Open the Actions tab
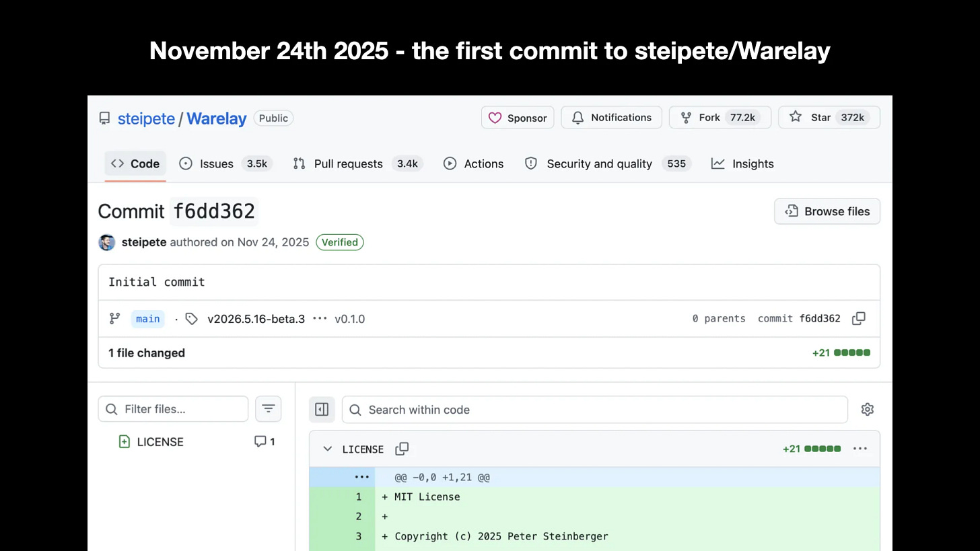Viewport: 980px width, 551px height. pyautogui.click(x=474, y=163)
